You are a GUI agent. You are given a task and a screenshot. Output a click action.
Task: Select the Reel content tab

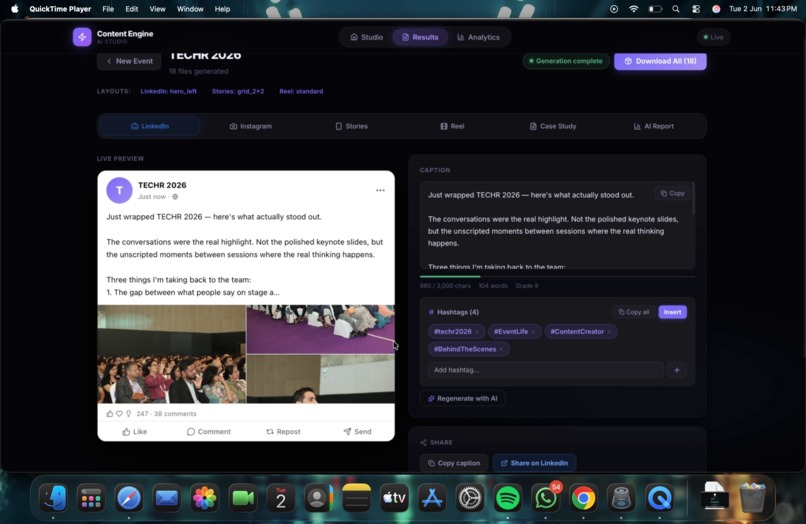[452, 126]
